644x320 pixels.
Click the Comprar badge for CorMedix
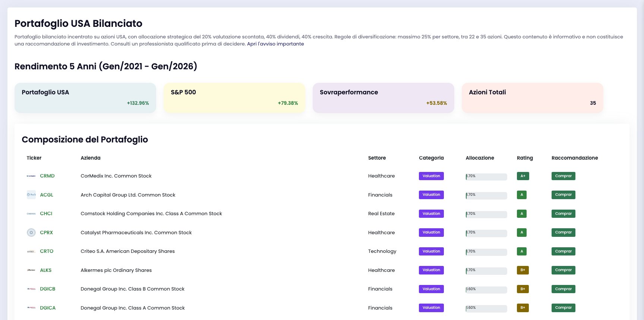(563, 176)
